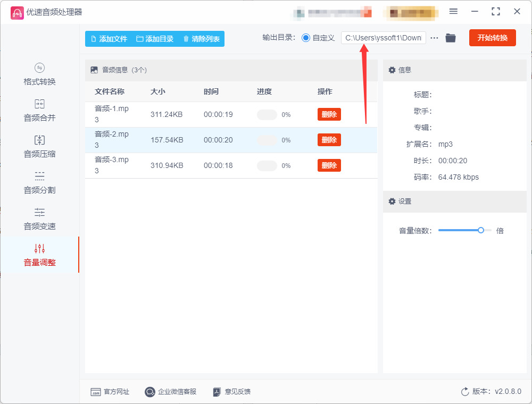Screen dimensions: 532x404
Task: Click the output directory path field
Action: 384,38
